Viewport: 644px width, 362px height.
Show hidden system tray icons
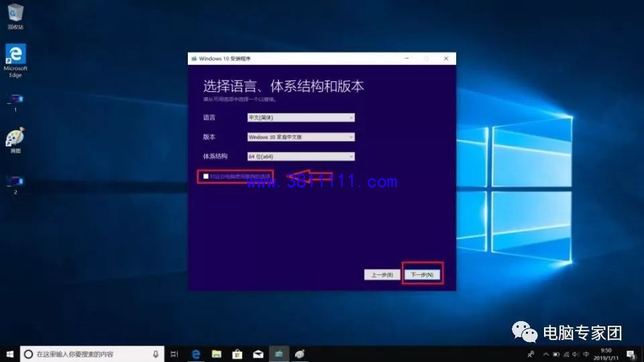click(x=546, y=354)
